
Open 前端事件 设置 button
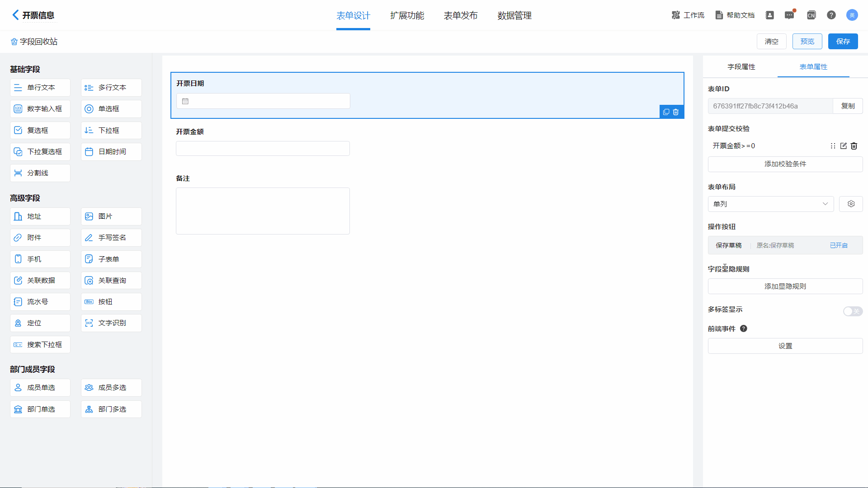pyautogui.click(x=785, y=346)
